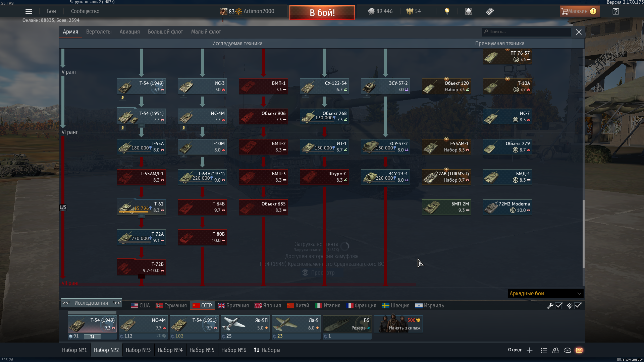This screenshot has height=362, width=644.
Task: Select the Т-72А card
Action: (x=141, y=237)
